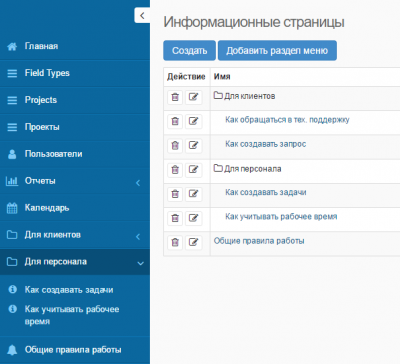Click the folder icon beside sidebar Для персонала

pos(12,262)
